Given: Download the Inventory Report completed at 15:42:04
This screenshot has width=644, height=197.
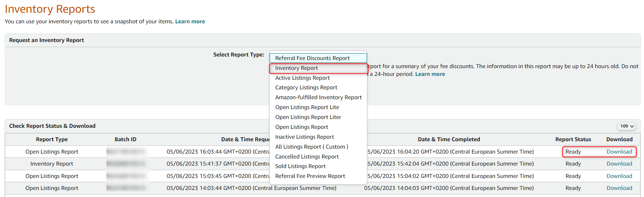Looking at the screenshot, I should (619, 164).
